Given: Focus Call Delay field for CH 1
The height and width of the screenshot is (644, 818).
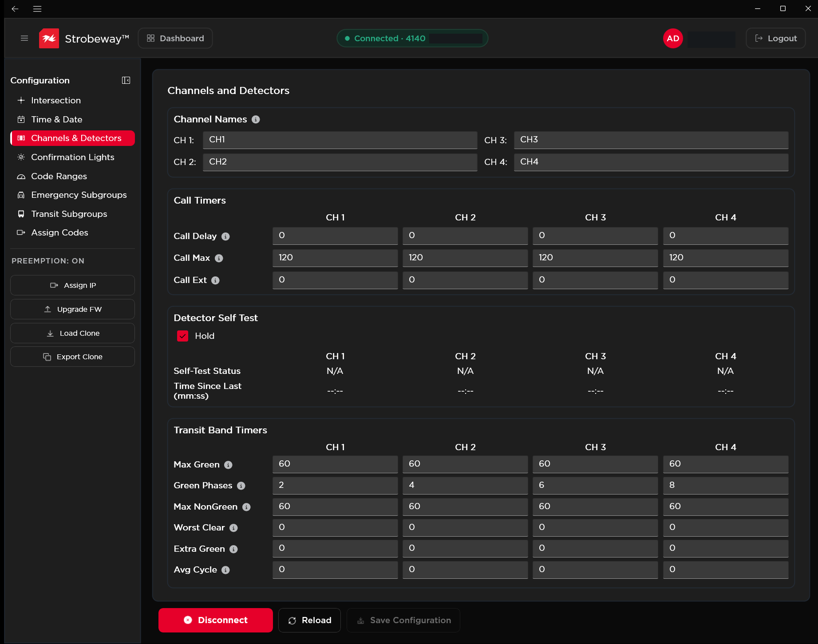Looking at the screenshot, I should coord(335,236).
